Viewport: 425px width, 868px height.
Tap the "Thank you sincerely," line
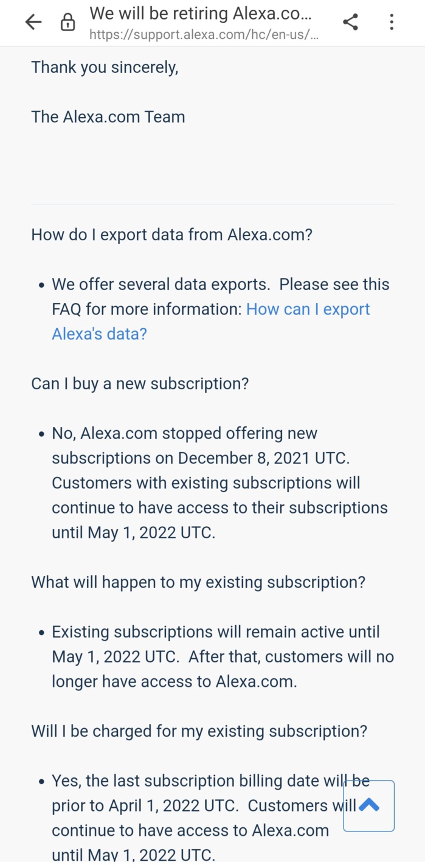pyautogui.click(x=105, y=67)
